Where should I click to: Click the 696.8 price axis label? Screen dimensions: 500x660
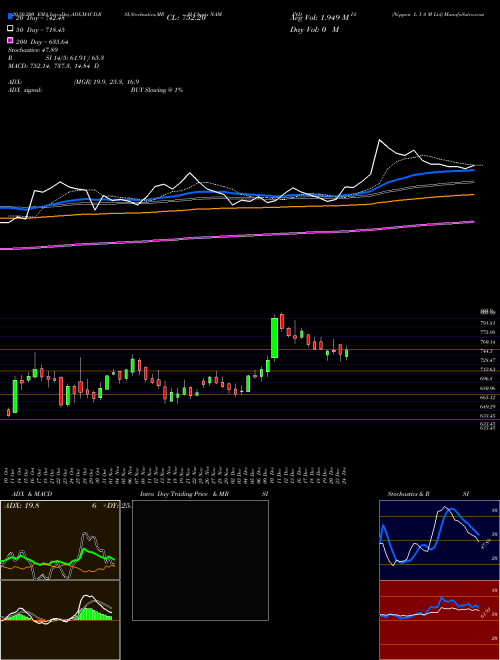487,378
